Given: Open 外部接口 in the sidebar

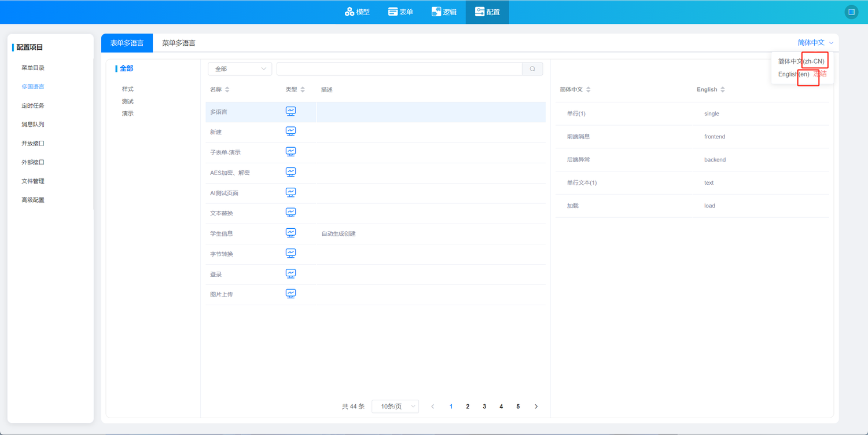Looking at the screenshot, I should point(33,162).
